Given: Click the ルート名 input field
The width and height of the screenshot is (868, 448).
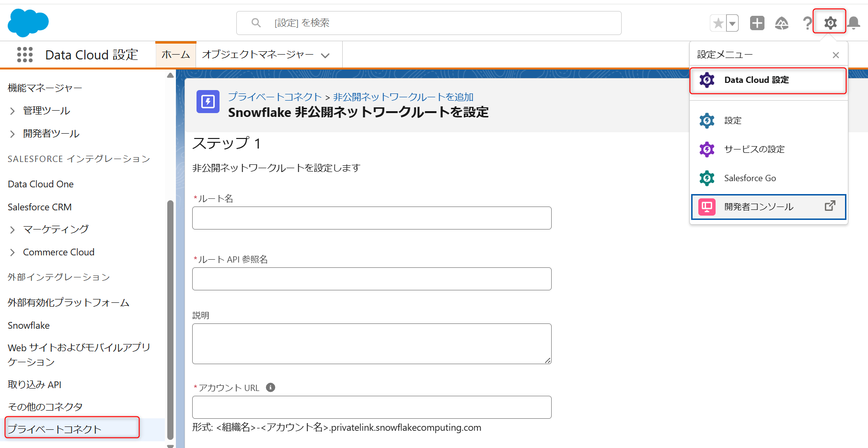Looking at the screenshot, I should click(372, 218).
